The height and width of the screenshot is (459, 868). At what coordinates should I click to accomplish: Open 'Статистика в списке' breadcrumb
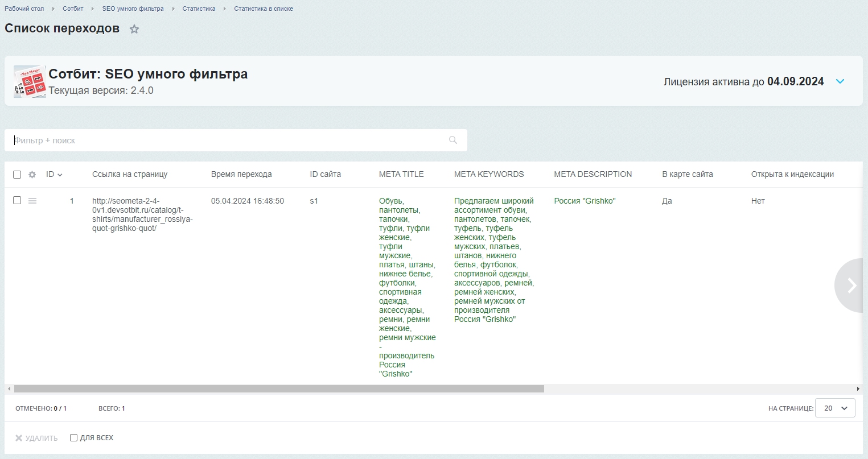point(264,9)
